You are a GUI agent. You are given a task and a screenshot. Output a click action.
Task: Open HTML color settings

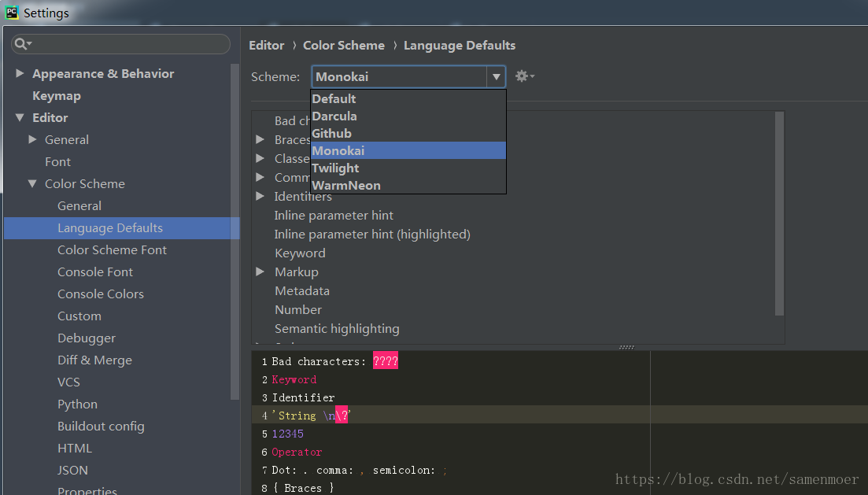point(75,448)
